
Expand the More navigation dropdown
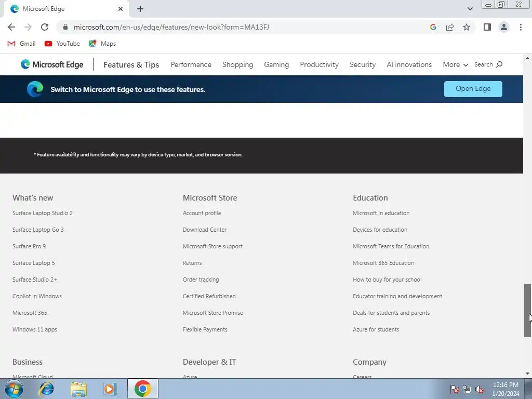455,64
